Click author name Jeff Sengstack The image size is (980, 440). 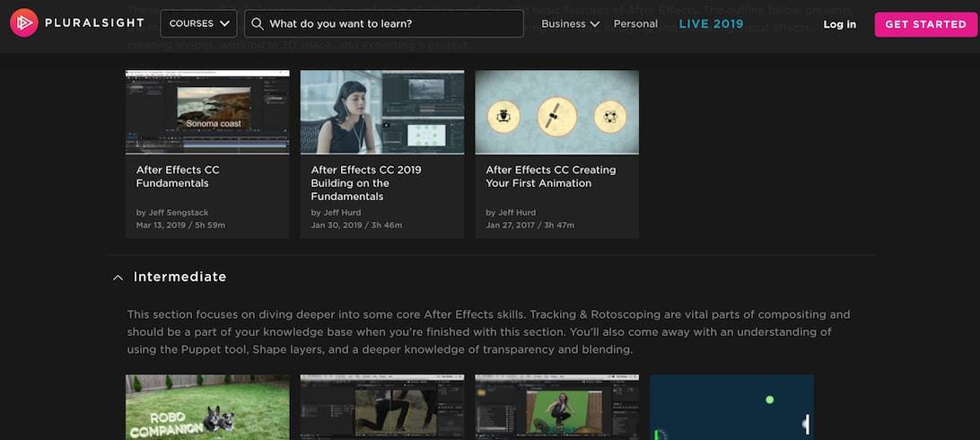click(x=178, y=213)
